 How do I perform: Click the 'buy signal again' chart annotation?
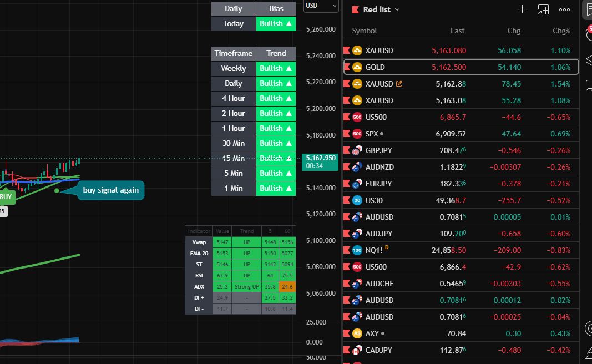coord(110,190)
